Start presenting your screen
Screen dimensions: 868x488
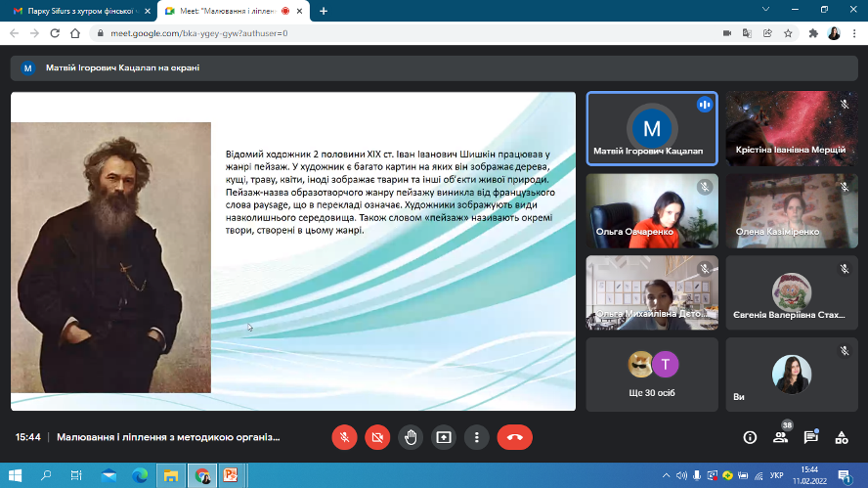coord(444,437)
